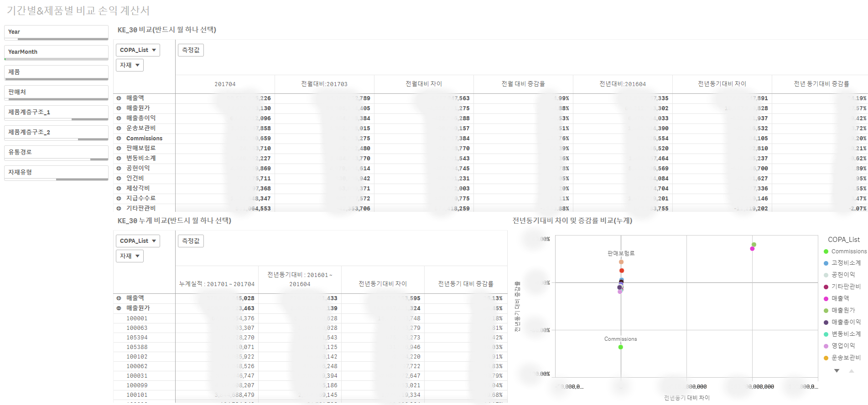Open 자재 dropdown in cumulative pivot table
The height and width of the screenshot is (405, 868).
pos(130,256)
